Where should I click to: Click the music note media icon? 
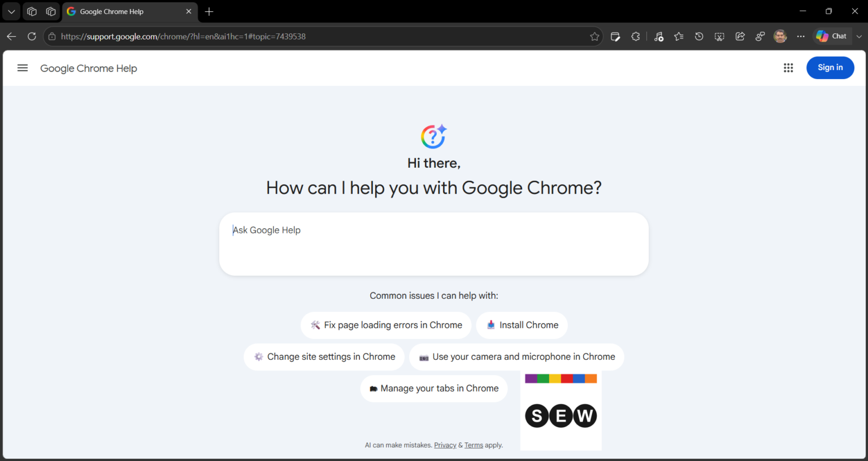click(659, 36)
